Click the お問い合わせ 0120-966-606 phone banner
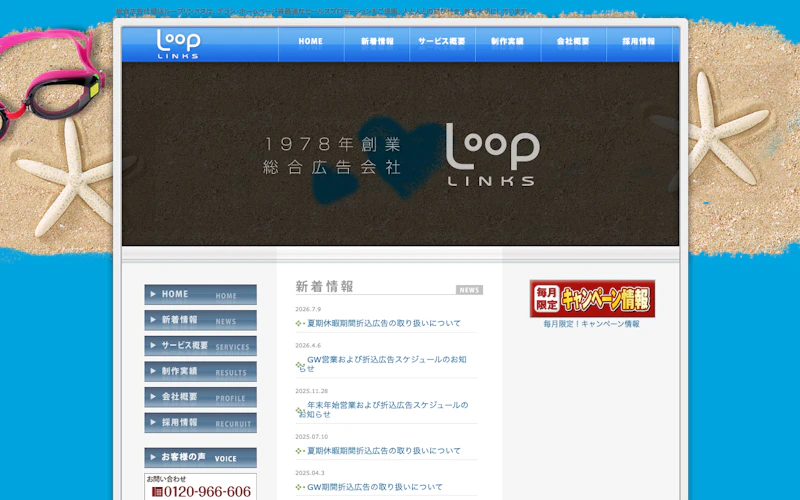 (201, 487)
